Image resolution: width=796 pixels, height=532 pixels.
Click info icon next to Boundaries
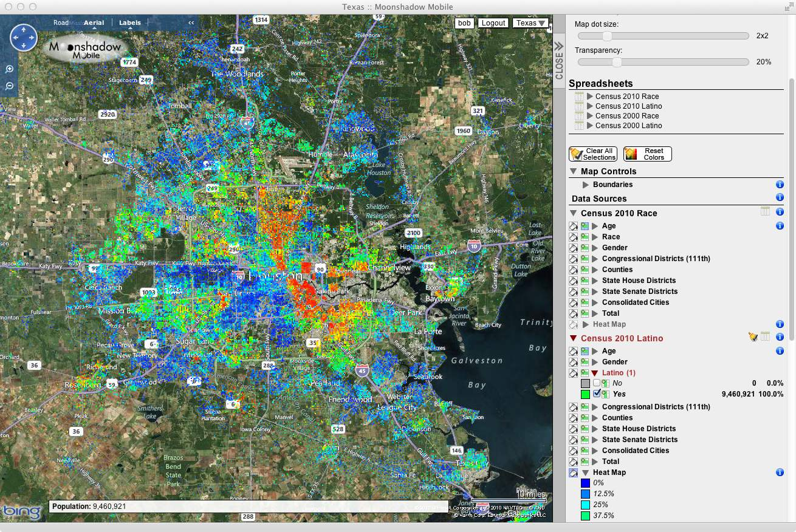[x=780, y=185]
